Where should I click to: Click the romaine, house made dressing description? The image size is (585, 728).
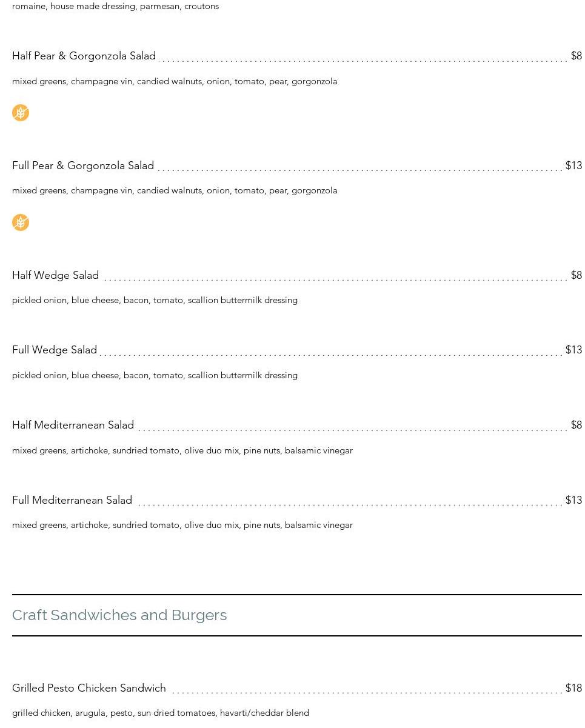pyautogui.click(x=115, y=6)
